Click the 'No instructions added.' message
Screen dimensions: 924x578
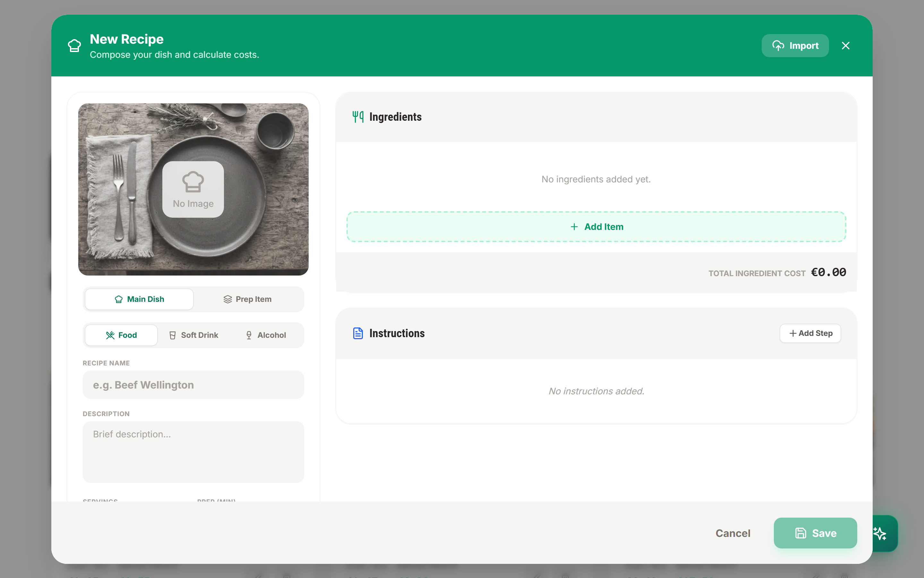point(596,391)
